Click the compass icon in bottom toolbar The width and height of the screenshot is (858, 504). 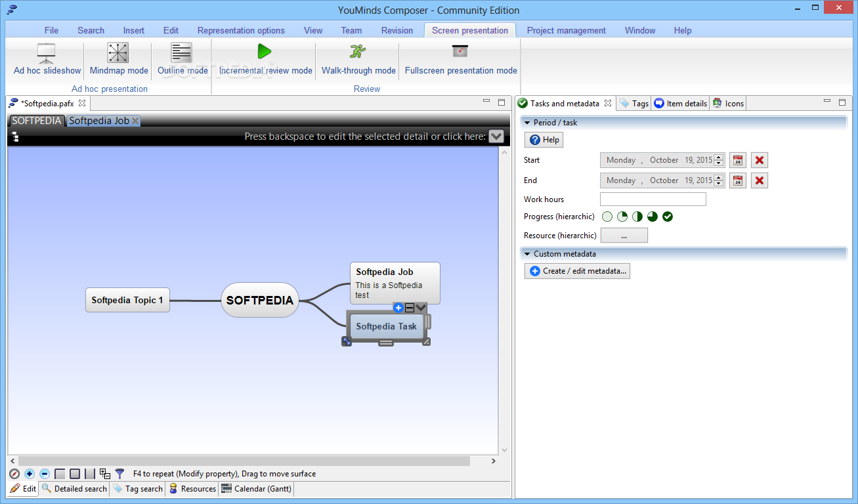14,473
